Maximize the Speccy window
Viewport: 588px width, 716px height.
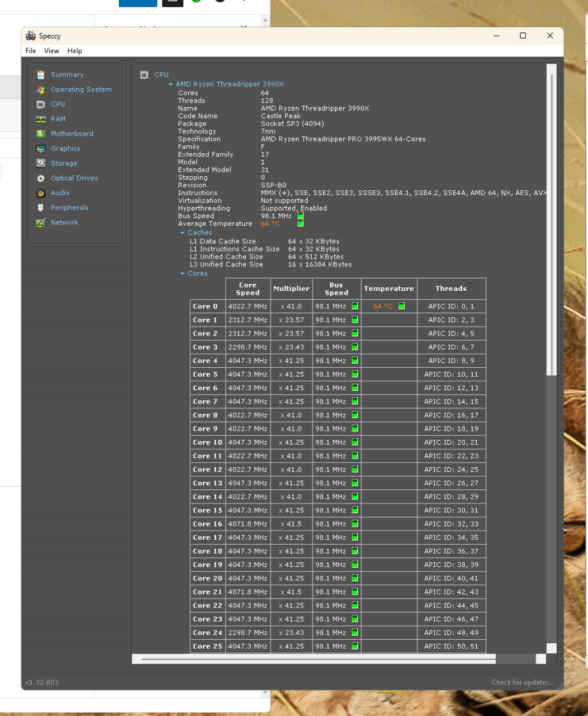(x=523, y=36)
